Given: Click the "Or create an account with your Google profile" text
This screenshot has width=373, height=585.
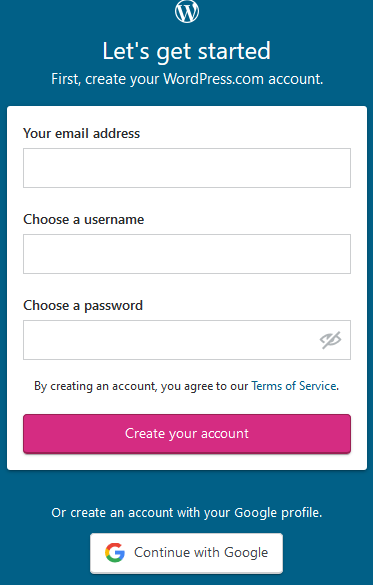Looking at the screenshot, I should pyautogui.click(x=186, y=513).
